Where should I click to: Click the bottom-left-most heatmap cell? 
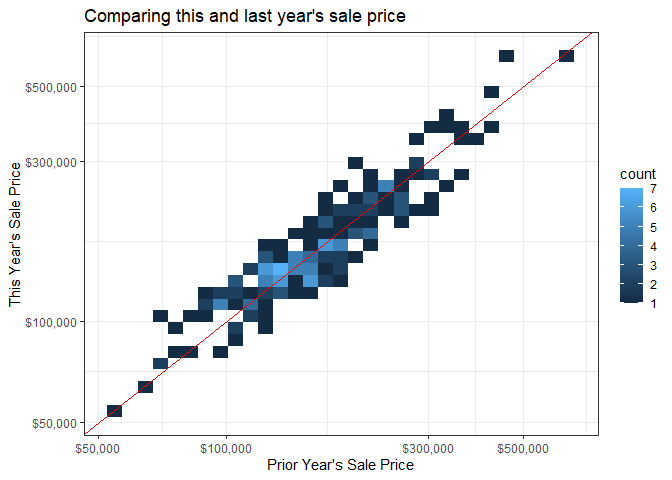tap(115, 411)
